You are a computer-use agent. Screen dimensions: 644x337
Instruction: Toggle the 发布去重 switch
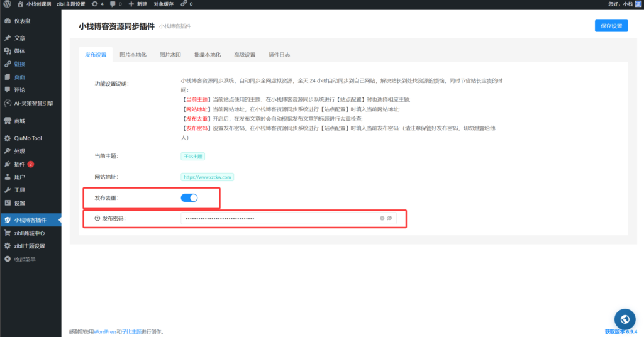pyautogui.click(x=189, y=198)
